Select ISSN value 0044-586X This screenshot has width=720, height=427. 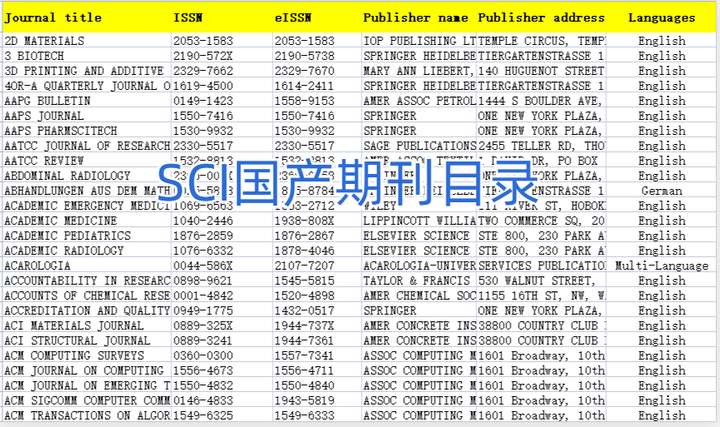click(222, 265)
